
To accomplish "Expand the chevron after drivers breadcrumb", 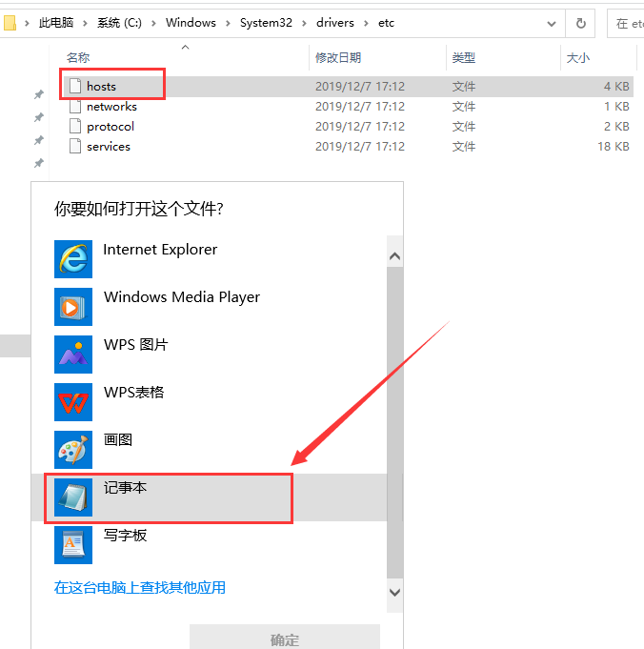I will (366, 23).
